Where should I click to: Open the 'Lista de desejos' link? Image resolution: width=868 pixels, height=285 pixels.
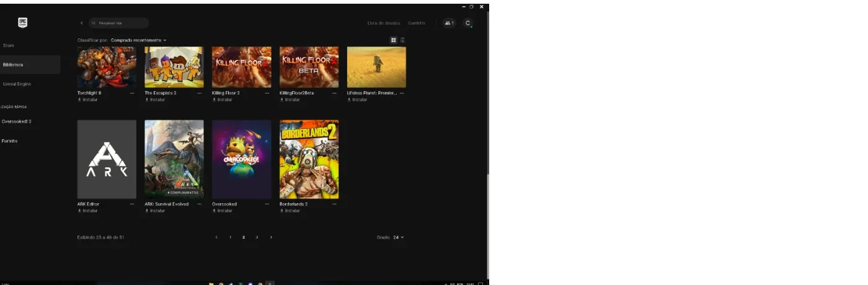coord(384,23)
